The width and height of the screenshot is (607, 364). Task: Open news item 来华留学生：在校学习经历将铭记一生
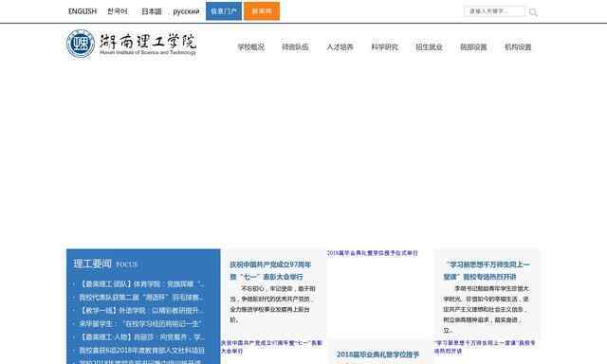click(x=140, y=324)
